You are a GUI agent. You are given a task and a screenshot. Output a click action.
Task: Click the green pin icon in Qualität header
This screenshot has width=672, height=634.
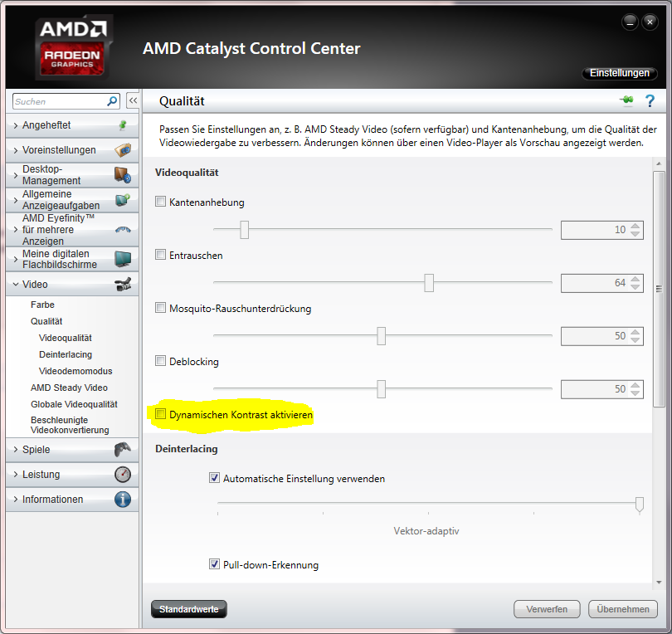(626, 100)
